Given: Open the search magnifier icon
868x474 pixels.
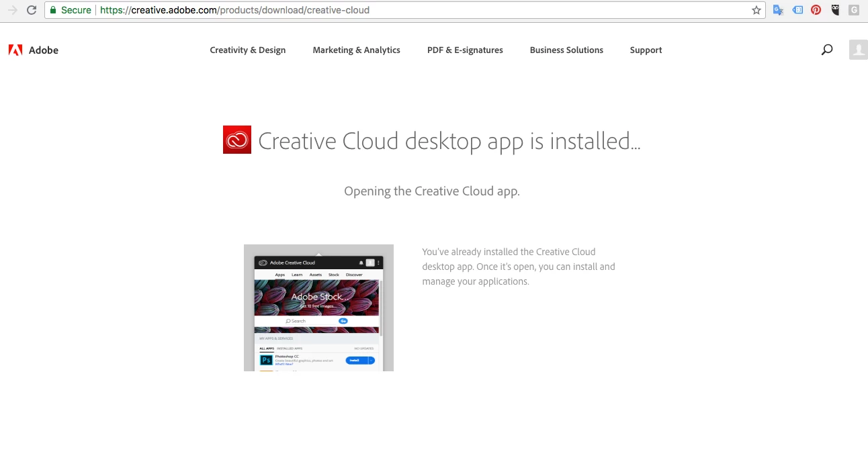Looking at the screenshot, I should tap(827, 50).
